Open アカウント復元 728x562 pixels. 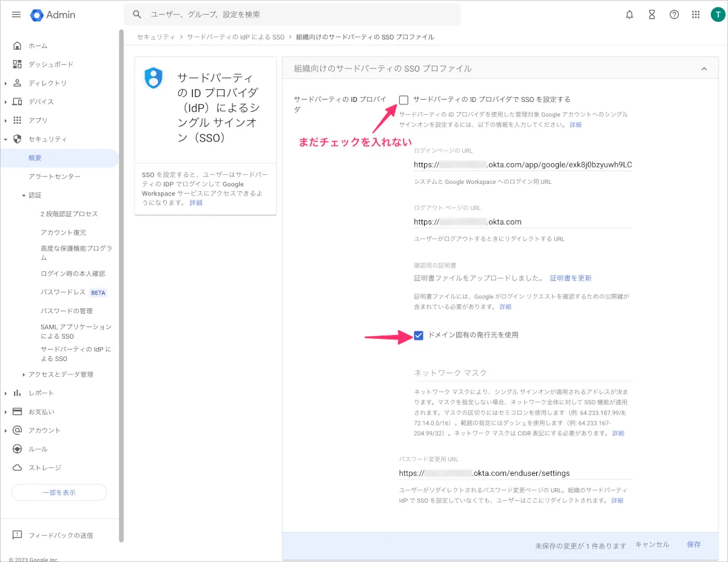coord(64,232)
